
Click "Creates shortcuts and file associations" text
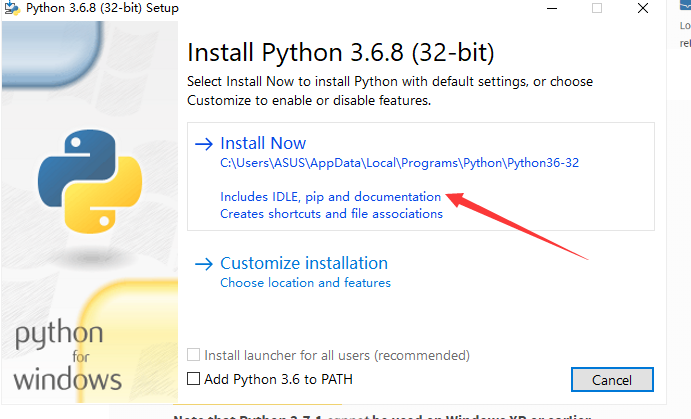tap(331, 213)
